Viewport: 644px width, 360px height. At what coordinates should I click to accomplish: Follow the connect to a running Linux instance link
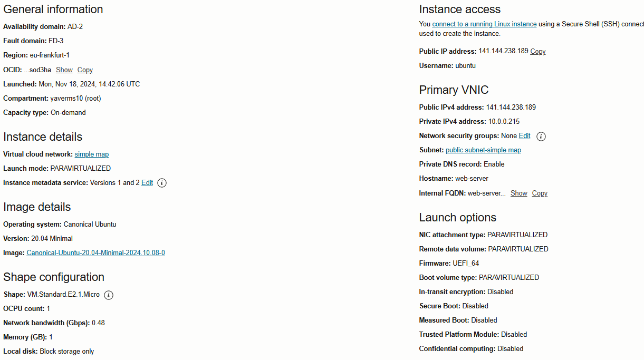(x=484, y=24)
